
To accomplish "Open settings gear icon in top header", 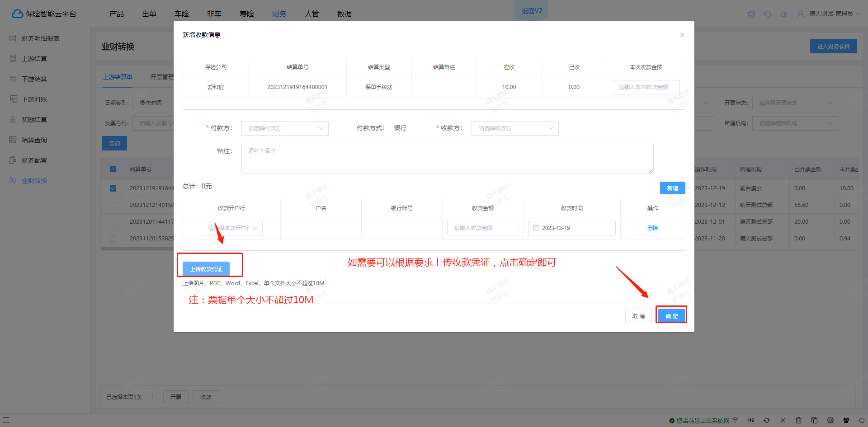I will [x=751, y=14].
